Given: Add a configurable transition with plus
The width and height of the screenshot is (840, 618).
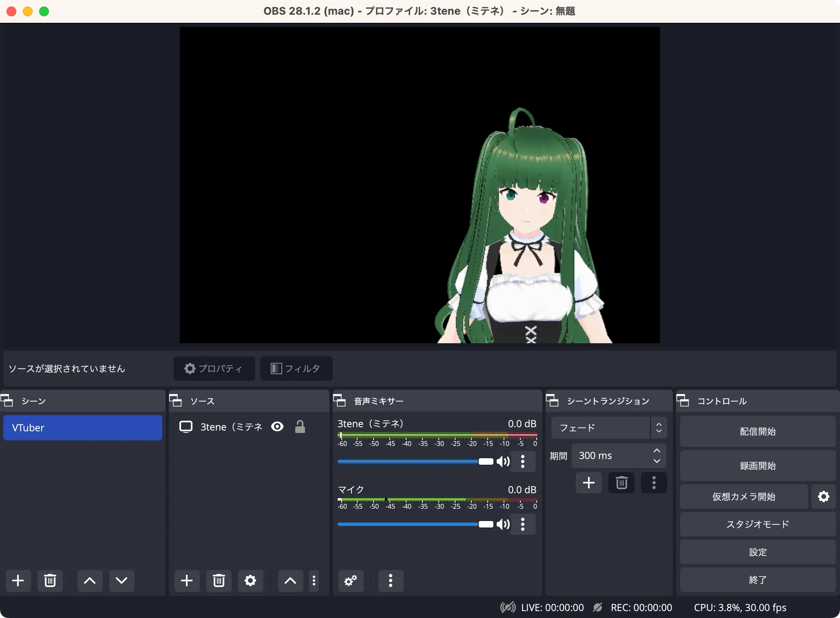Looking at the screenshot, I should (x=589, y=483).
